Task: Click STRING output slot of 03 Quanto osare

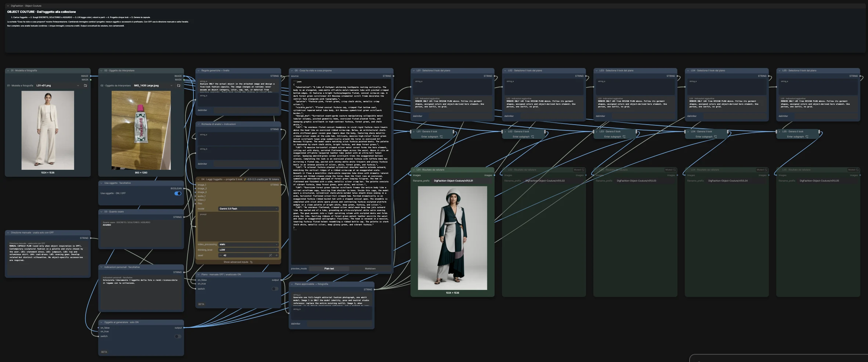Action: point(184,217)
